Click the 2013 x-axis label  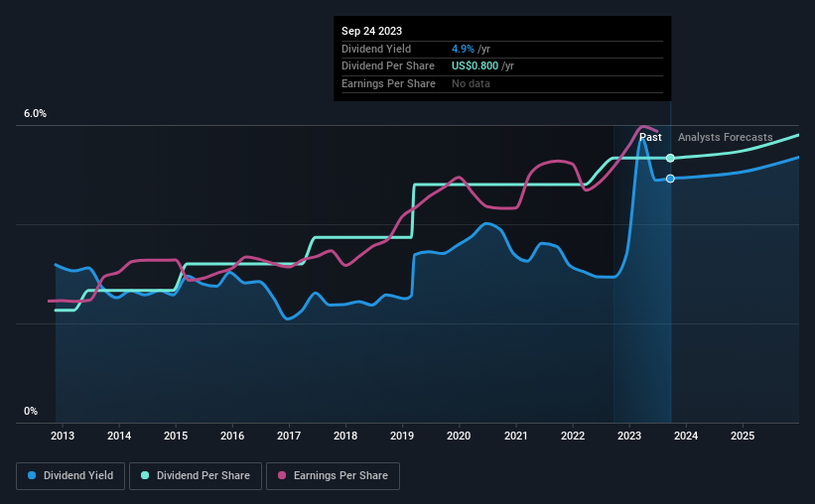63,436
